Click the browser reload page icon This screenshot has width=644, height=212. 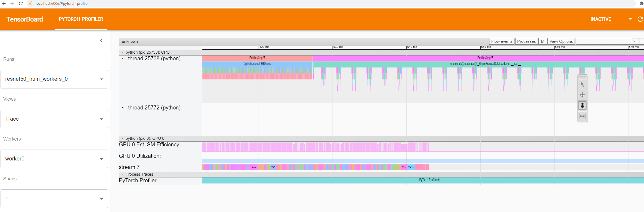coord(21,3)
